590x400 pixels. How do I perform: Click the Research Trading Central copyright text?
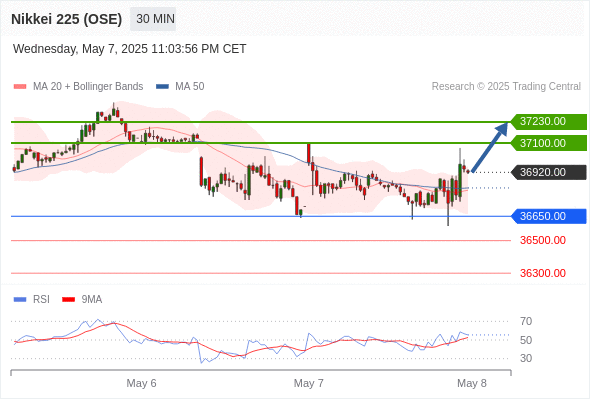506,87
